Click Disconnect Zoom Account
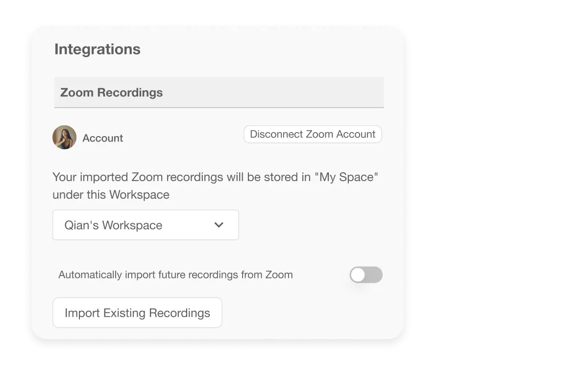The width and height of the screenshot is (588, 372). click(x=312, y=134)
